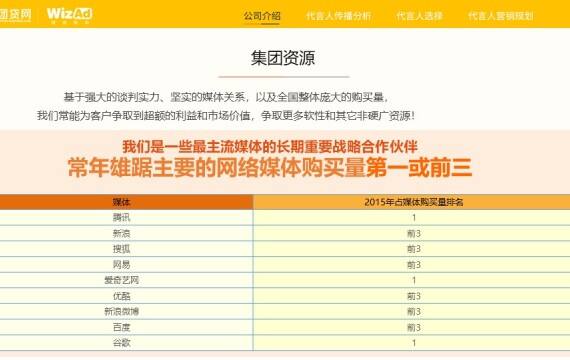Switch to the 代言人传播分析 tab
This screenshot has height=360, width=570.
click(x=338, y=16)
